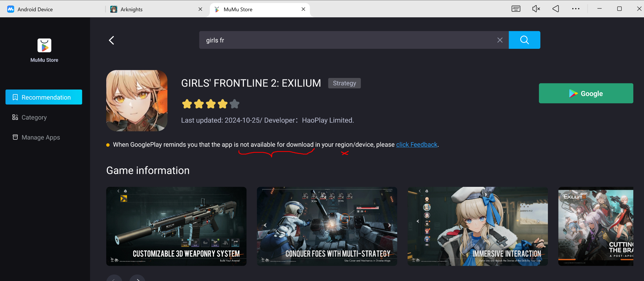The height and width of the screenshot is (281, 644).
Task: Open the click Feedback link
Action: pyautogui.click(x=417, y=144)
